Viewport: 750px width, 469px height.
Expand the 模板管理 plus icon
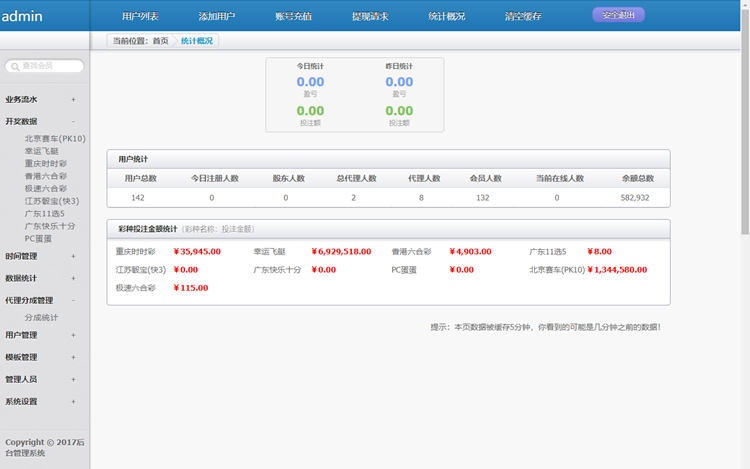pyautogui.click(x=73, y=357)
